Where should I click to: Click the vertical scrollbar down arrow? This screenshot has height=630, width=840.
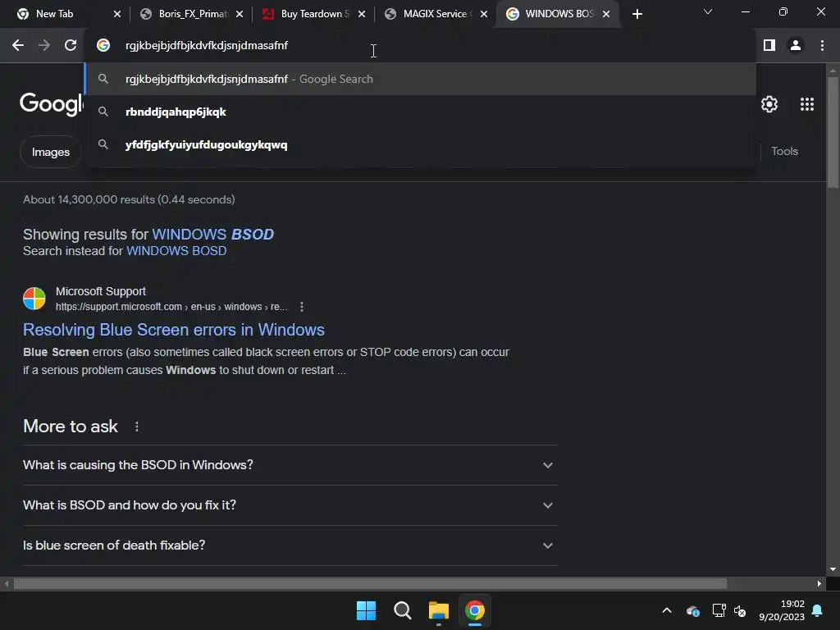pyautogui.click(x=833, y=569)
